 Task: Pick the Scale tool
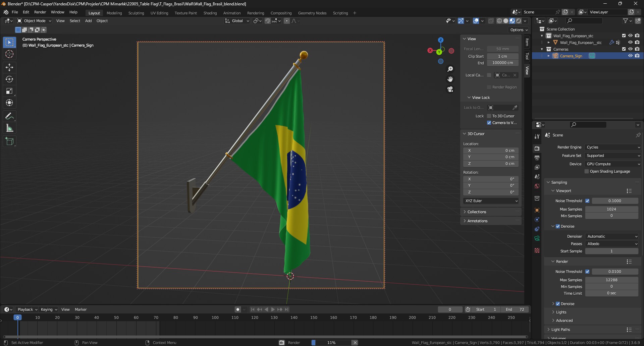coord(9,91)
